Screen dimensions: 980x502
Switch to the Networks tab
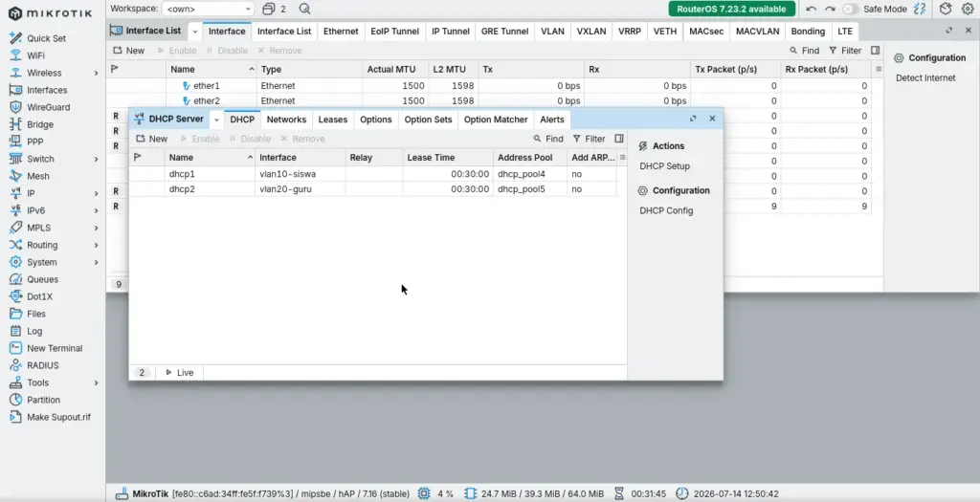(286, 120)
